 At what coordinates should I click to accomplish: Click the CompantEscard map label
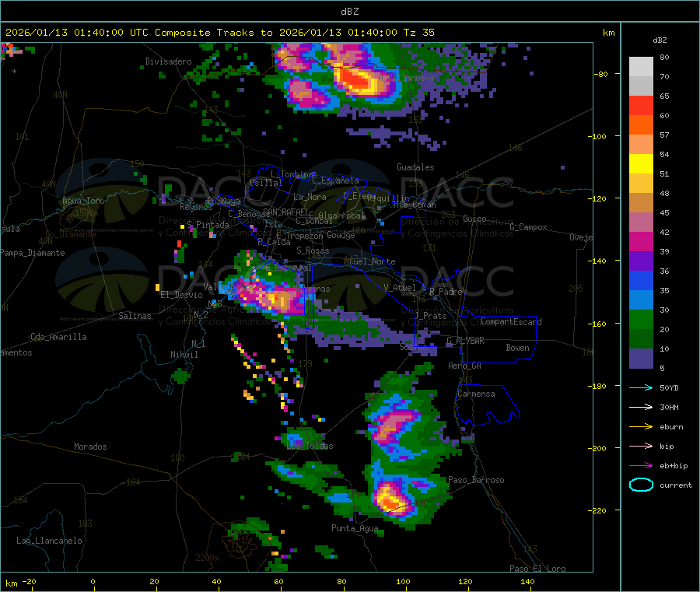click(511, 322)
